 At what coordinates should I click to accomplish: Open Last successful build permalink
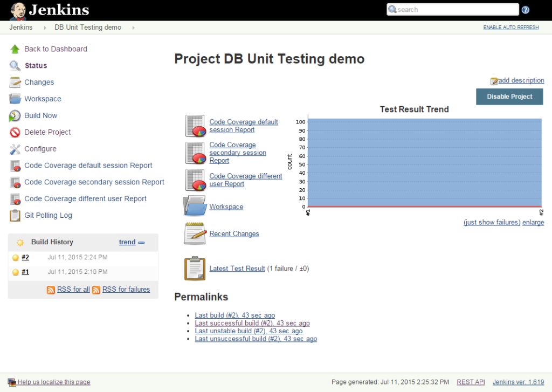pyautogui.click(x=252, y=323)
